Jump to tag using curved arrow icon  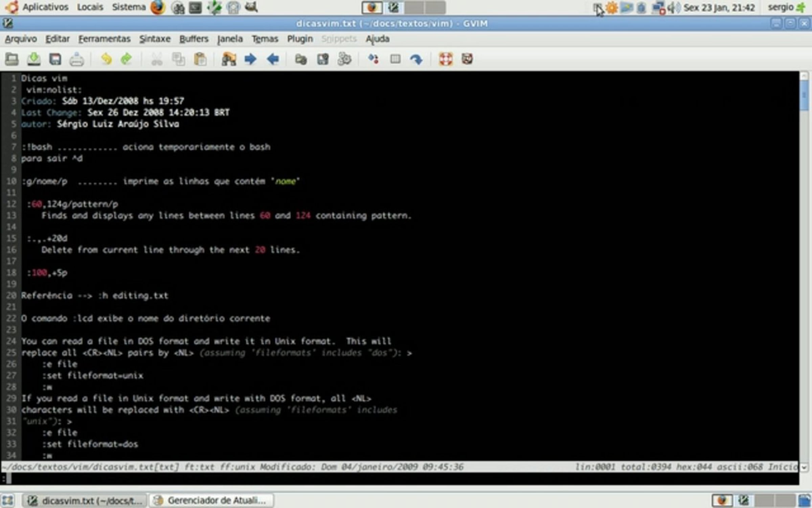pos(416,59)
